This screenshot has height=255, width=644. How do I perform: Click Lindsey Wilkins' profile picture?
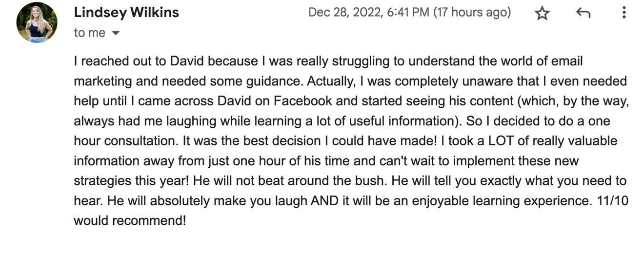click(x=37, y=22)
